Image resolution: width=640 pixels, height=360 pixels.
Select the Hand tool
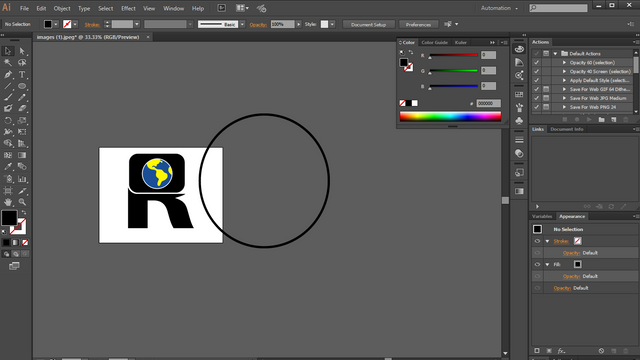(x=8, y=202)
